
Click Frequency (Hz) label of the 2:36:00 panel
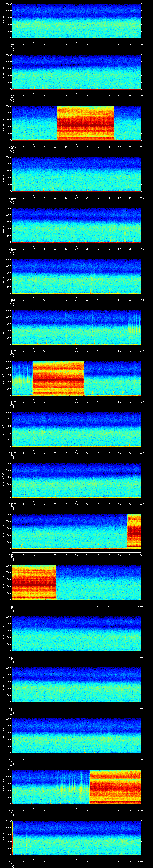tap(3, 21)
